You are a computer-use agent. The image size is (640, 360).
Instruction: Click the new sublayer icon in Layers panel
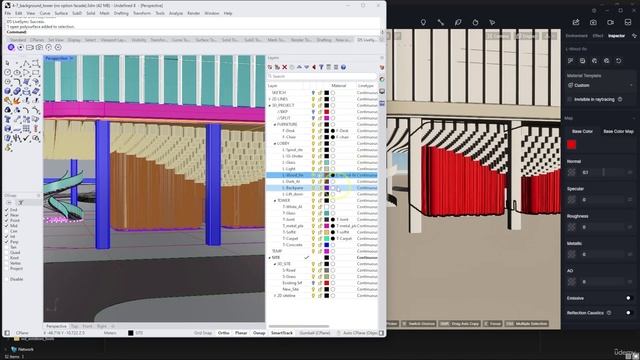pos(277,67)
